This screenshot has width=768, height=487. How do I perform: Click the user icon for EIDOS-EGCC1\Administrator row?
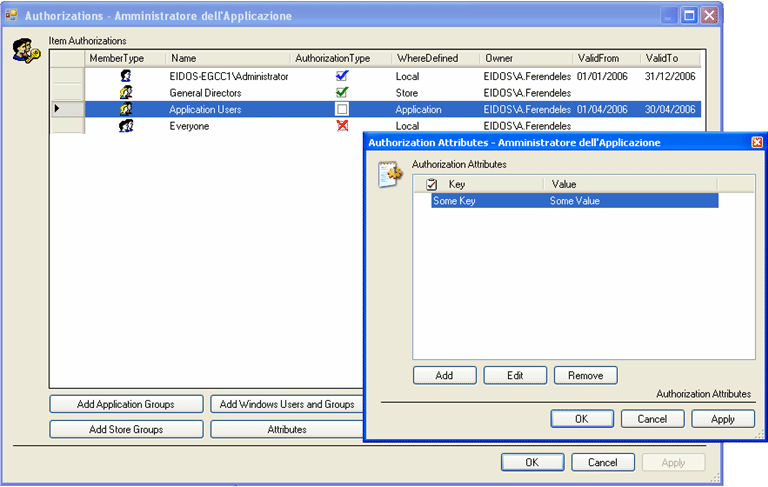click(126, 76)
